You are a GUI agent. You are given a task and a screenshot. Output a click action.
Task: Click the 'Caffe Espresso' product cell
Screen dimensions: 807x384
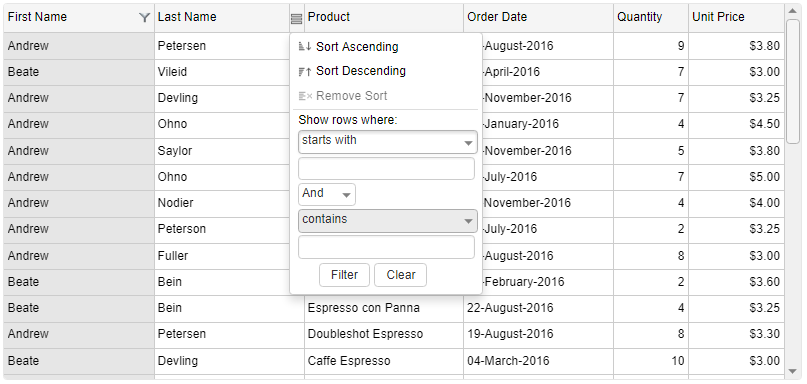pos(384,361)
